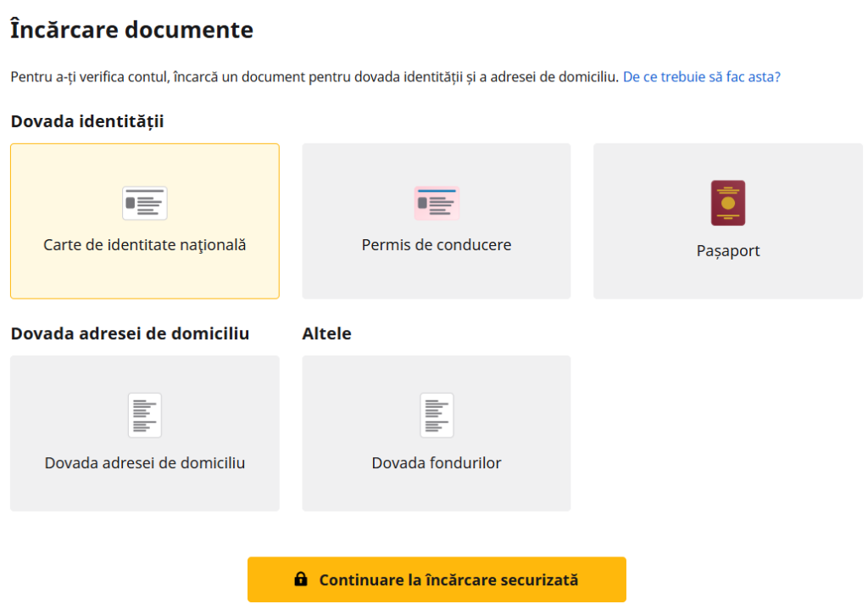This screenshot has width=868, height=604.
Task: Click the Dovada fondurilor document icon
Action: coord(437,416)
